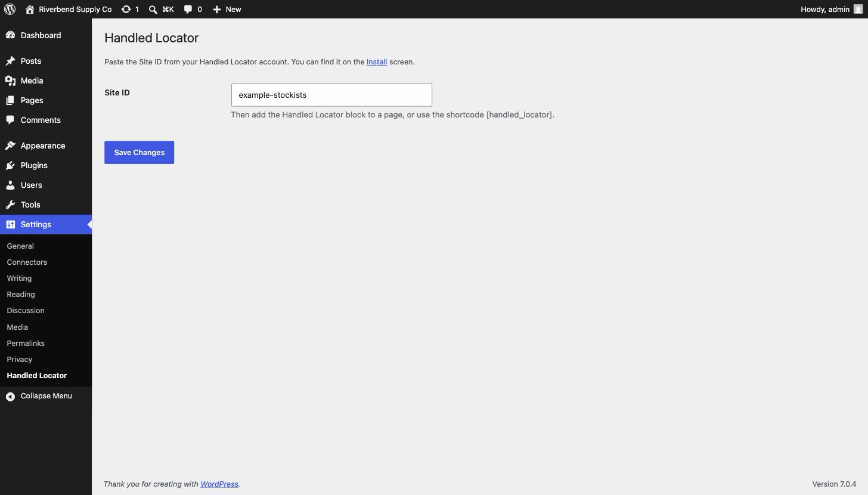This screenshot has width=868, height=495.
Task: Click the Plugins plug icon
Action: point(10,165)
